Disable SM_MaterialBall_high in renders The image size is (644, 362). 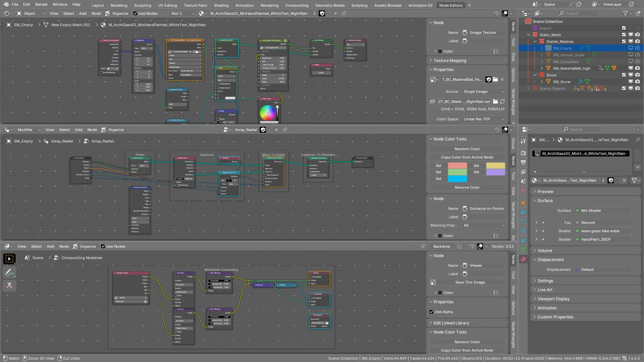pos(637,68)
